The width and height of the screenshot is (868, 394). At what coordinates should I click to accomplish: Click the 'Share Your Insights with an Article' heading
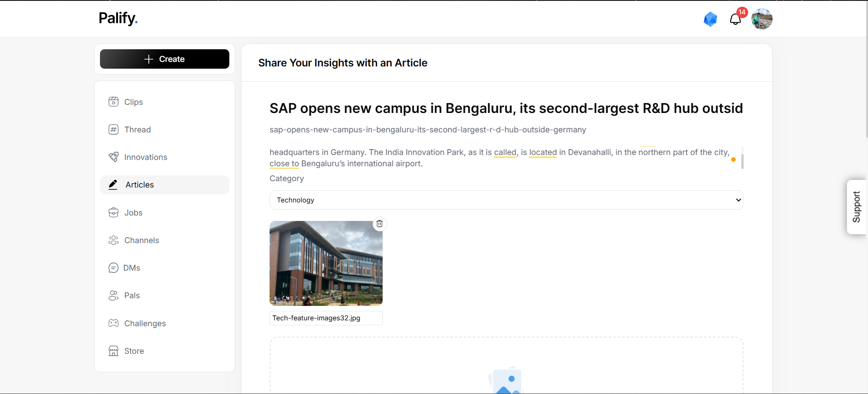343,63
